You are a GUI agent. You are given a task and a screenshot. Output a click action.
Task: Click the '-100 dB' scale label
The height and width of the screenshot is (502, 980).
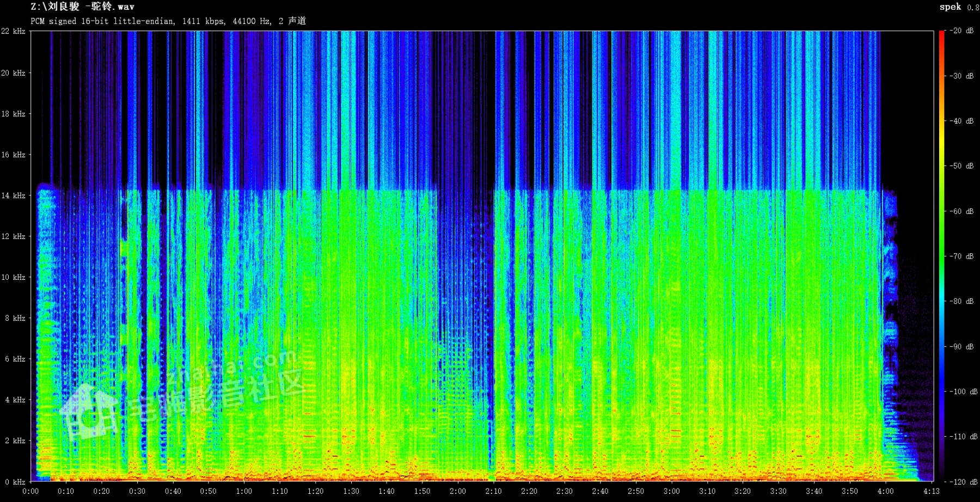[x=963, y=391]
